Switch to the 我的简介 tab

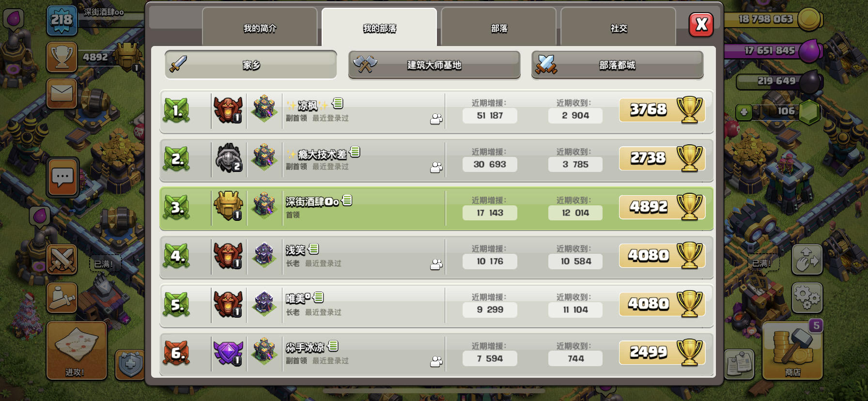pos(260,28)
